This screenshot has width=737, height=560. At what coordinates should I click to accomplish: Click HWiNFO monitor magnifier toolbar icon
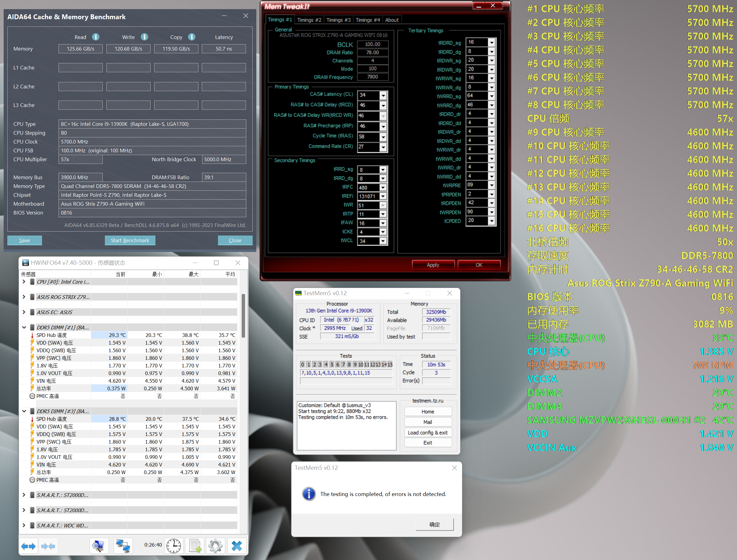coord(99,546)
